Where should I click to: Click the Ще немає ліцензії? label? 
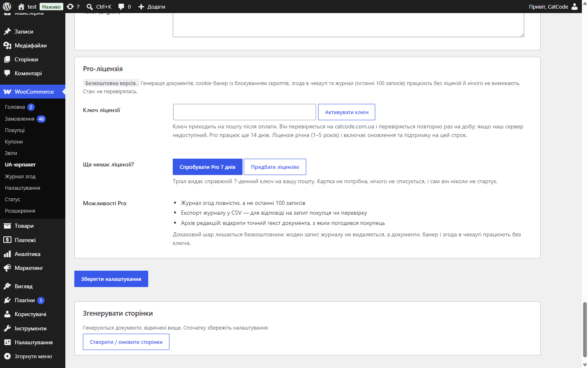(109, 164)
